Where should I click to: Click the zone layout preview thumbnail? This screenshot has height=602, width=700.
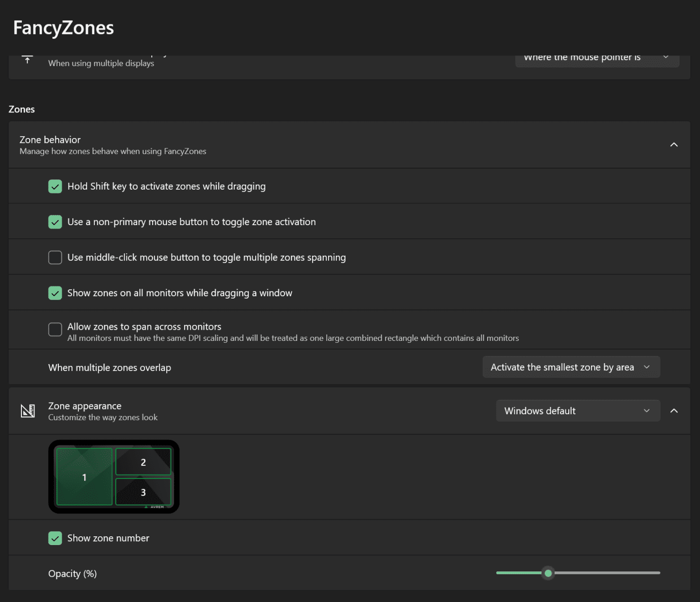(113, 477)
